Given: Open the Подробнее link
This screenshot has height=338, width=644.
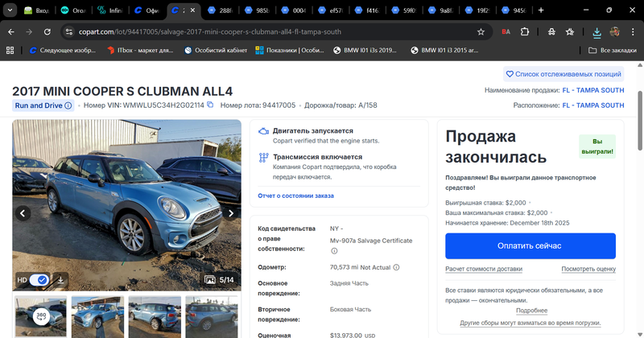Looking at the screenshot, I should 532,311.
